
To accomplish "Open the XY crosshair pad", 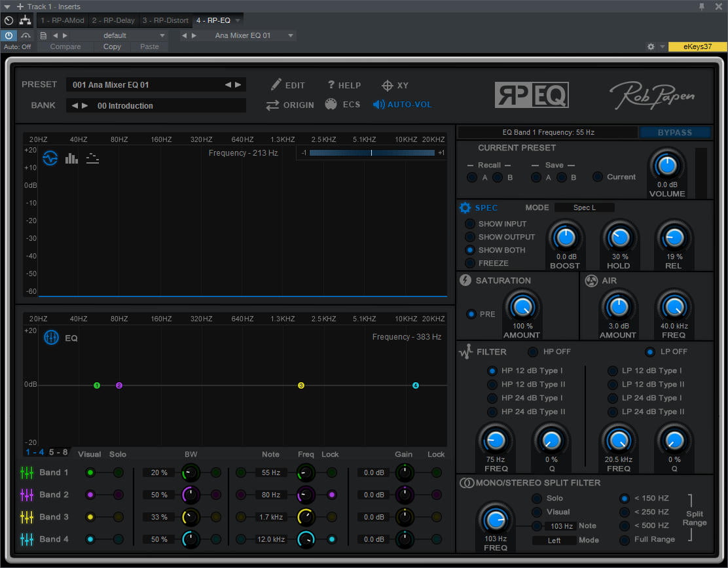I will coord(387,85).
